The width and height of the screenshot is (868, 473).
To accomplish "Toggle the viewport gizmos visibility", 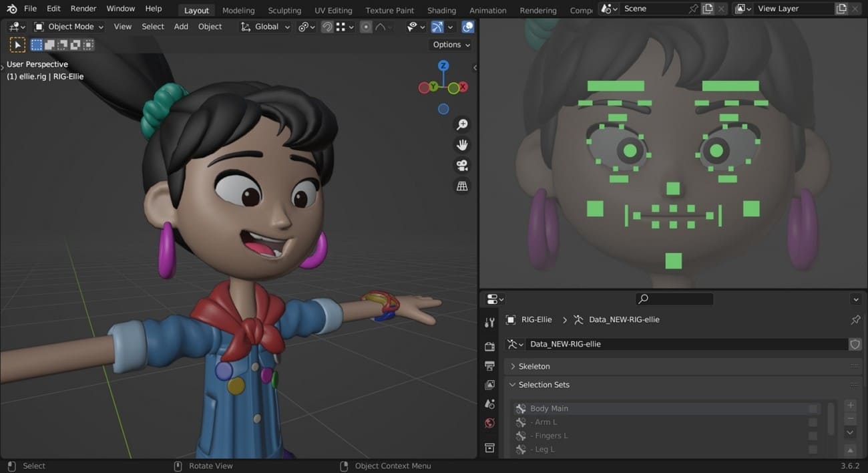I will (437, 27).
